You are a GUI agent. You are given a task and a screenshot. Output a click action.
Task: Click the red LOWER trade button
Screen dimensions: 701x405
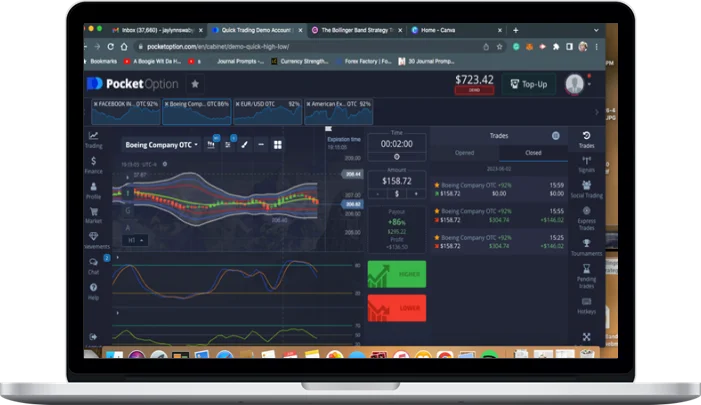pos(396,308)
